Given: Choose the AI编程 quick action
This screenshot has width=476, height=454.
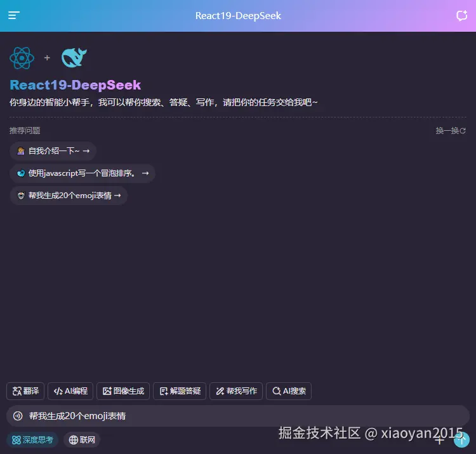Looking at the screenshot, I should (70, 391).
